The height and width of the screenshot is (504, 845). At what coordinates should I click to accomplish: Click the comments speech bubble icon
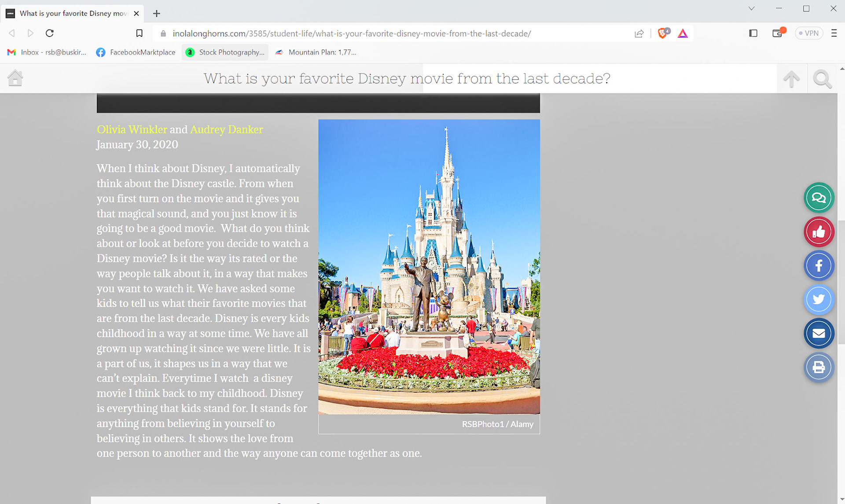coord(819,198)
